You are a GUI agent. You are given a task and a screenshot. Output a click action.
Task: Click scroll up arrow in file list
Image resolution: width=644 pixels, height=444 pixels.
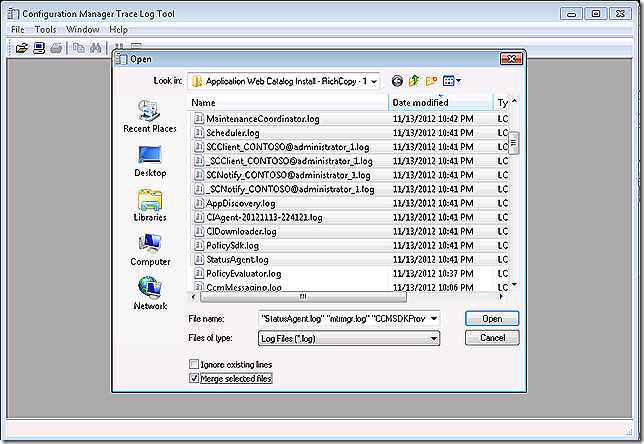click(x=514, y=101)
